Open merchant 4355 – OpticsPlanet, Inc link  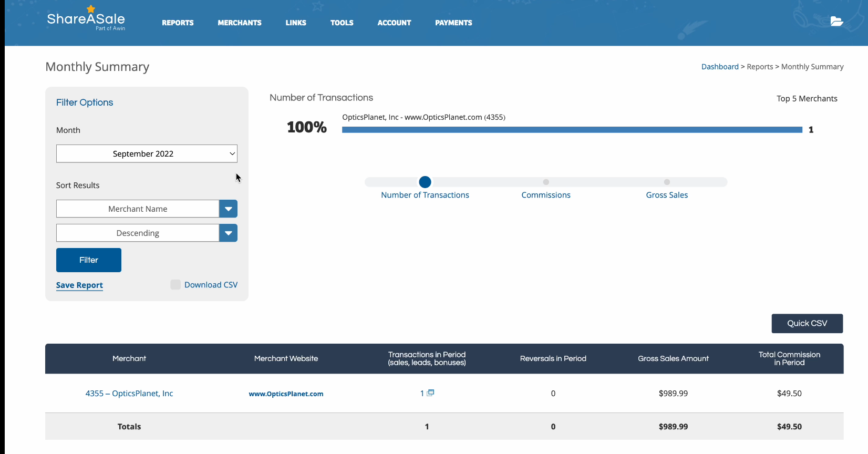tap(129, 393)
